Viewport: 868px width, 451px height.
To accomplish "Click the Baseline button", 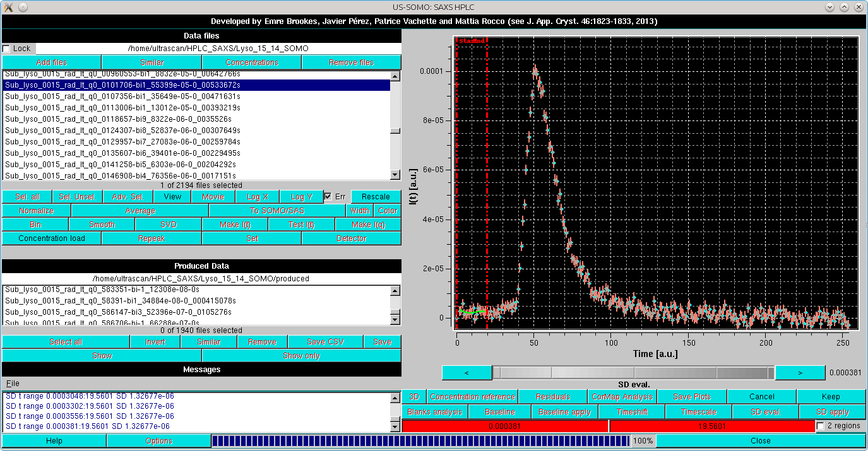I will 501,412.
